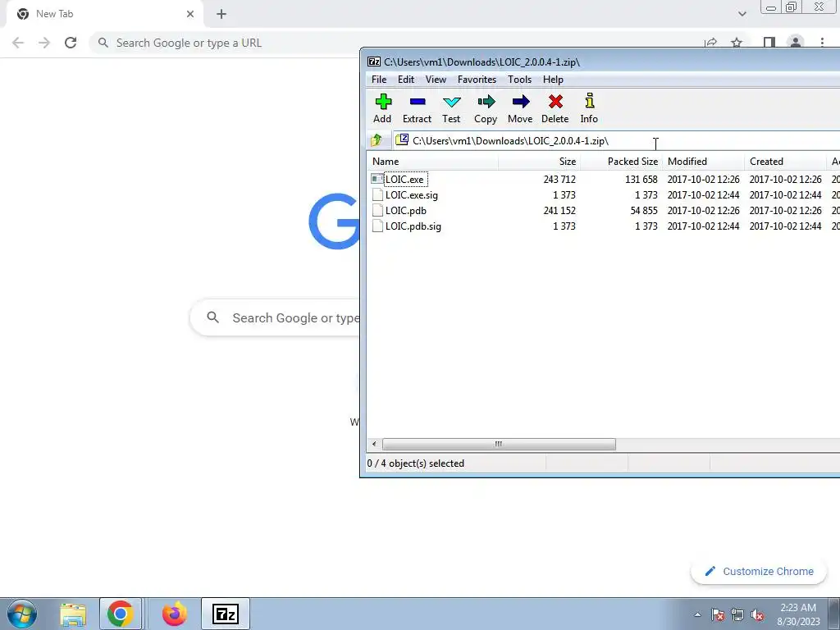This screenshot has height=630, width=840.
Task: Sort files by Size column
Action: [x=539, y=162]
